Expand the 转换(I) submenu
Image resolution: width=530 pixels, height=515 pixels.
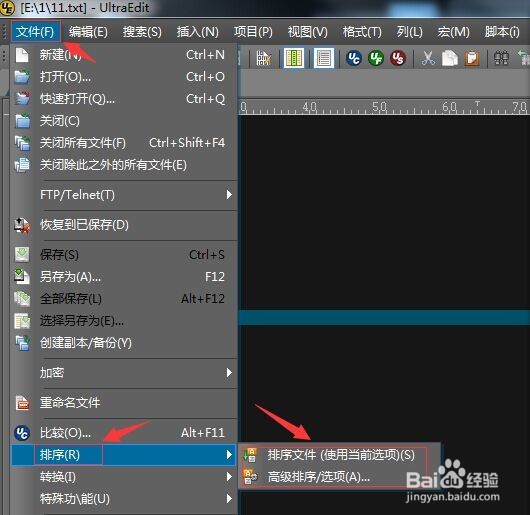tap(124, 477)
